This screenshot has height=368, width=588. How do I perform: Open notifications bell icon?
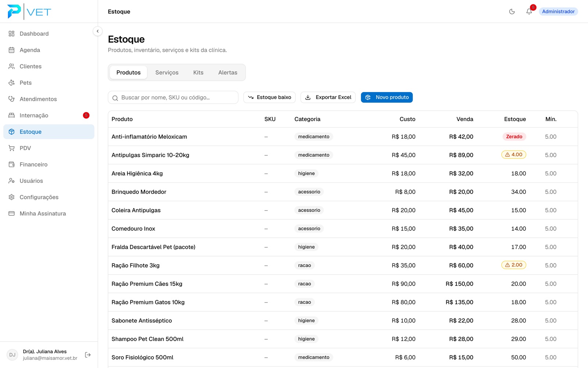click(x=529, y=11)
